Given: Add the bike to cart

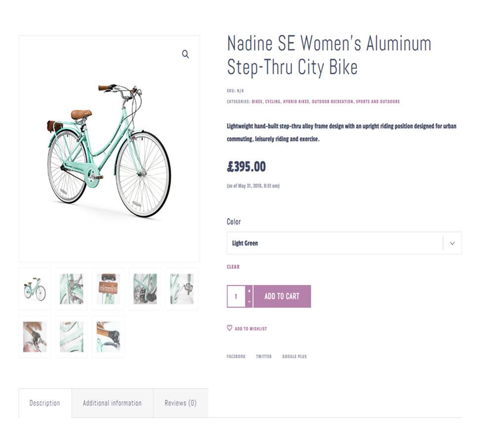Looking at the screenshot, I should point(282,296).
